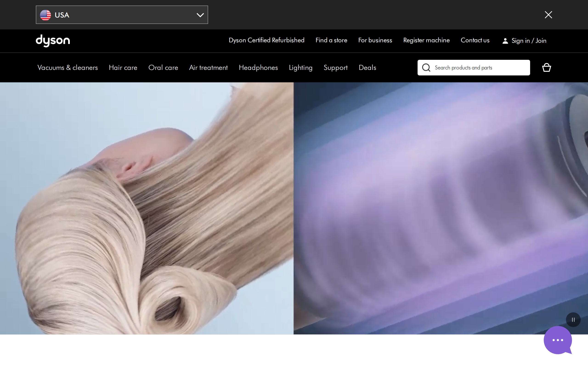588x368 pixels.
Task: Open Vacuums & cleaners menu
Action: [68, 68]
